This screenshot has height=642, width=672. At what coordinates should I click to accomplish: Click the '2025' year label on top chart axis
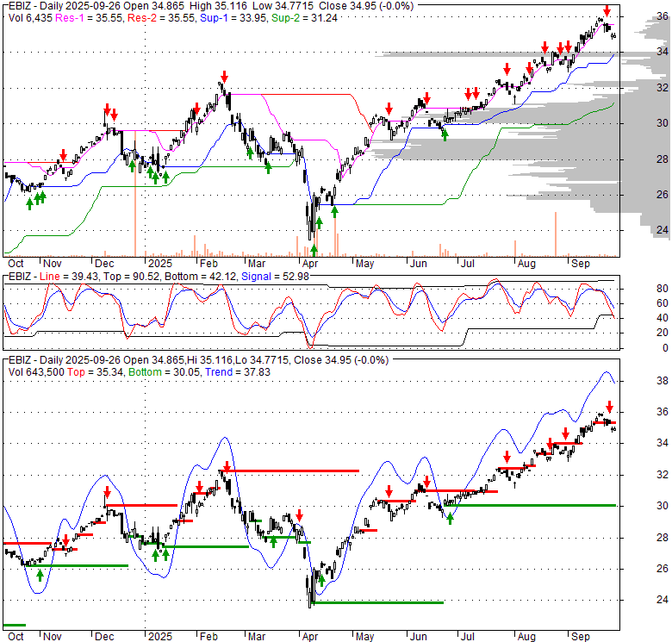pos(160,264)
